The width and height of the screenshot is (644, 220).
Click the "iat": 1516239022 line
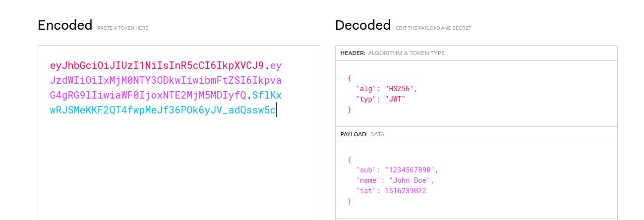pyautogui.click(x=391, y=191)
